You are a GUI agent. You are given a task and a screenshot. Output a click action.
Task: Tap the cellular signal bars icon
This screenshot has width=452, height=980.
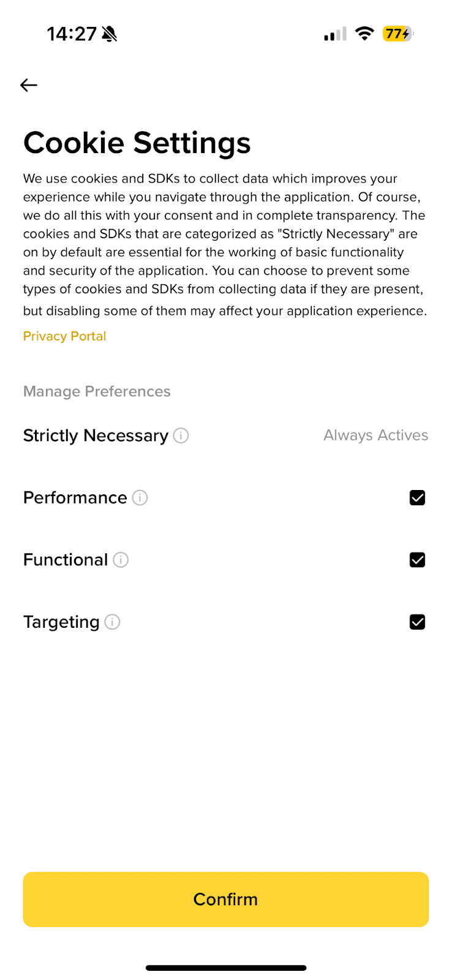[x=335, y=34]
